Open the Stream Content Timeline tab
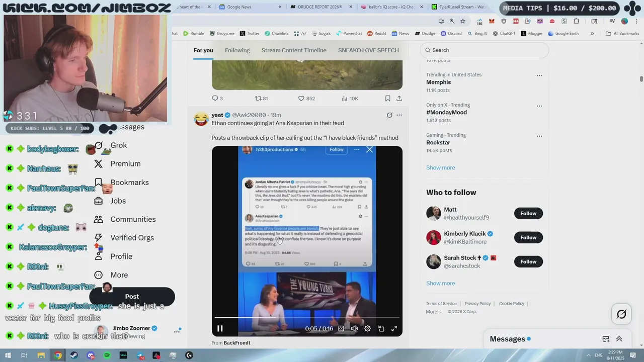Image resolution: width=644 pixels, height=362 pixels. [x=294, y=50]
